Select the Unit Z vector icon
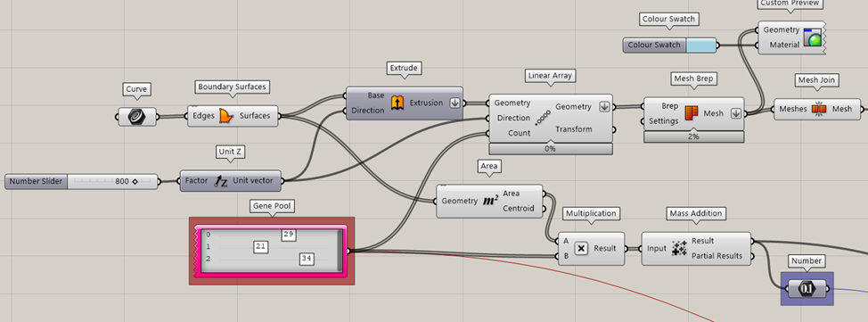868x322 pixels. (x=221, y=181)
